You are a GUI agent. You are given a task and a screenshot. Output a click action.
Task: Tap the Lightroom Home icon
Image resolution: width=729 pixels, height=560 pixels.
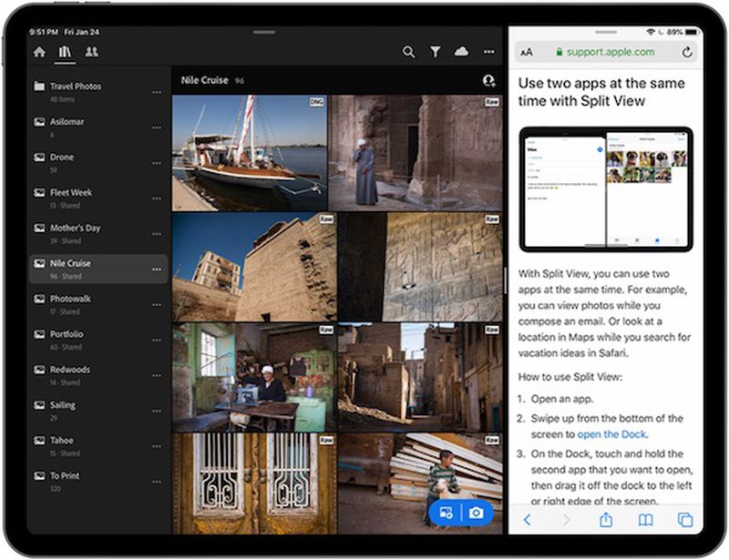pyautogui.click(x=39, y=52)
